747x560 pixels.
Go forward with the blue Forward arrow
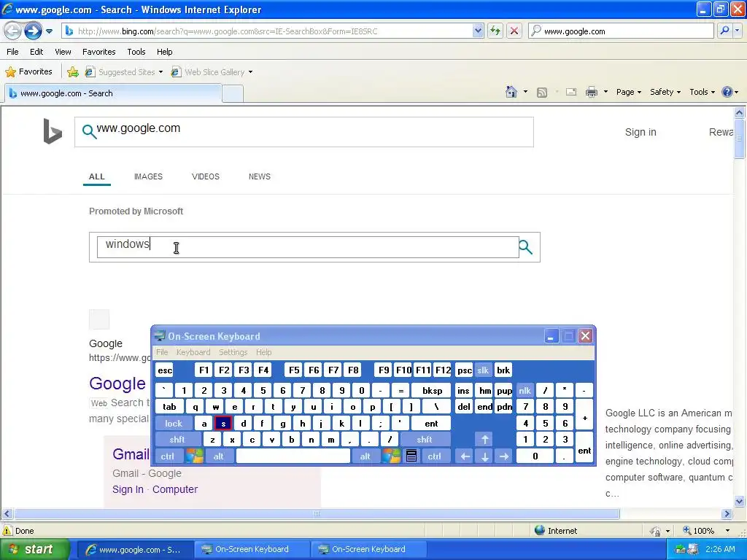[33, 31]
